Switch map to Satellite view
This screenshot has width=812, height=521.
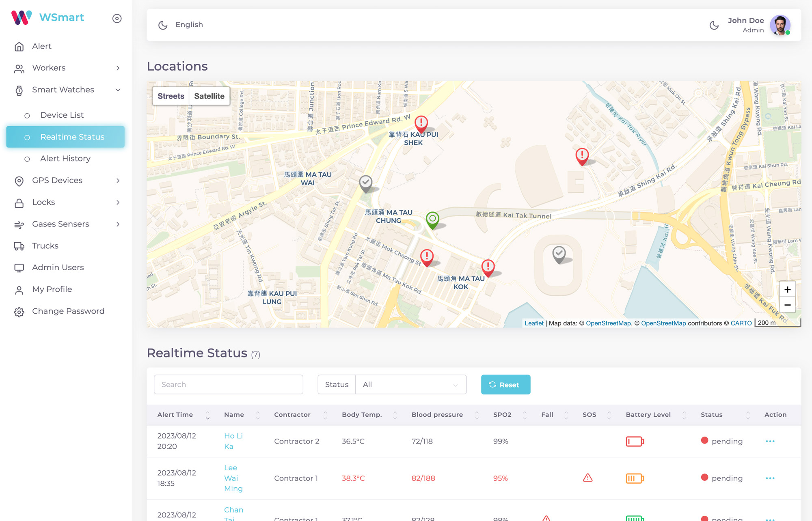(209, 96)
